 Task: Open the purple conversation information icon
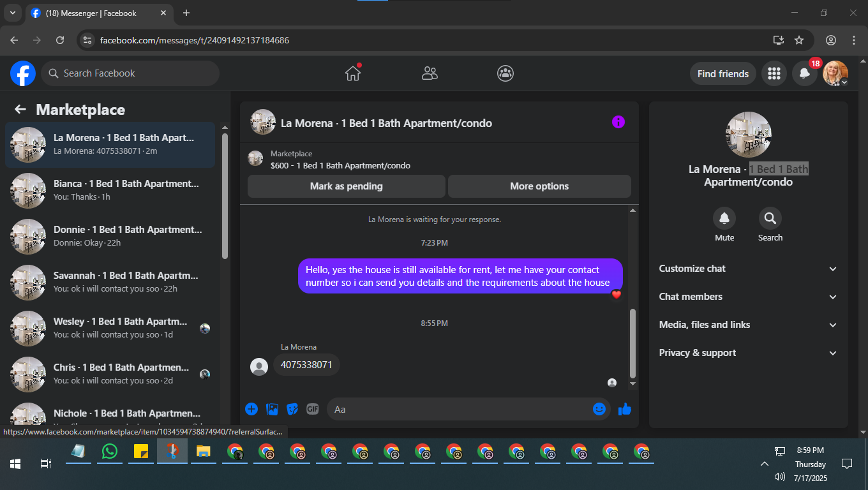coord(618,122)
